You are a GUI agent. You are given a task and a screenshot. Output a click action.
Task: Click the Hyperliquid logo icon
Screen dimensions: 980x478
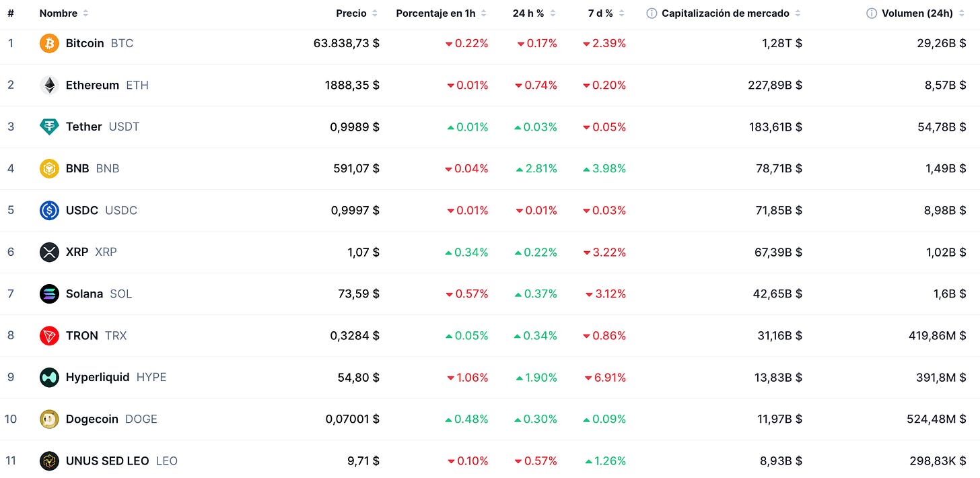pyautogui.click(x=49, y=378)
